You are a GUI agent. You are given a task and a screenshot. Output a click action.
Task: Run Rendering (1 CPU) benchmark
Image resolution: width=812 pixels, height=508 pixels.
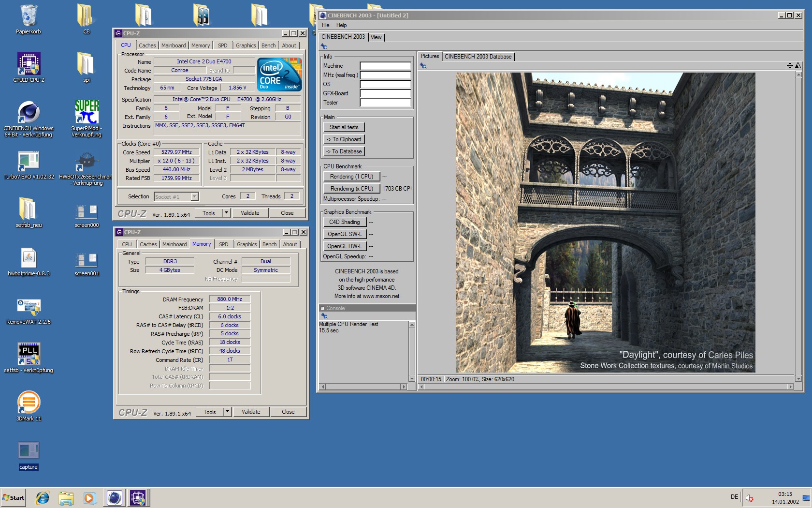point(351,177)
